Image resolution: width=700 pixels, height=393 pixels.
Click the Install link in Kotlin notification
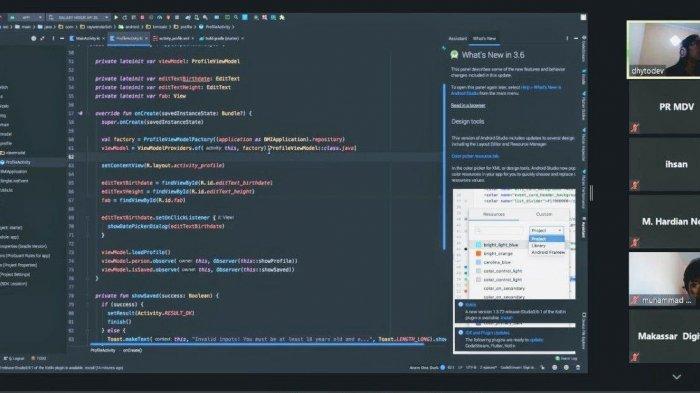tap(506, 318)
